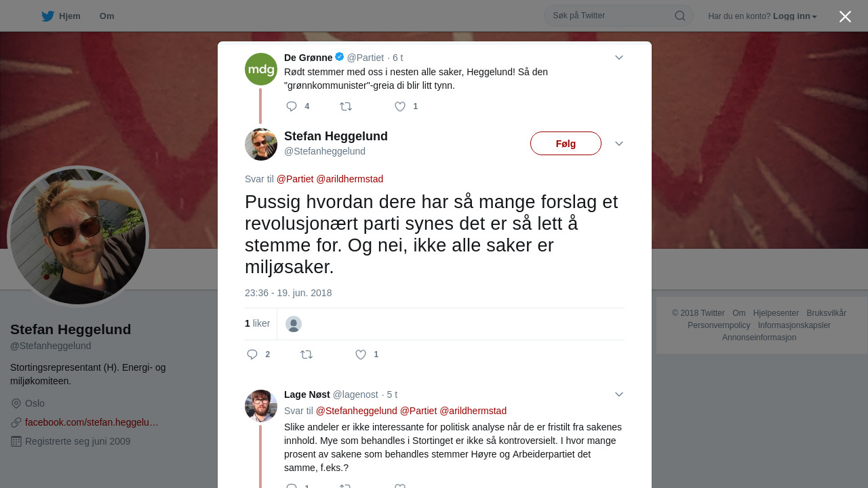Screen dimensions: 868x488
Task: Follow Stefan Heggelund with Følg button
Action: click(x=566, y=144)
